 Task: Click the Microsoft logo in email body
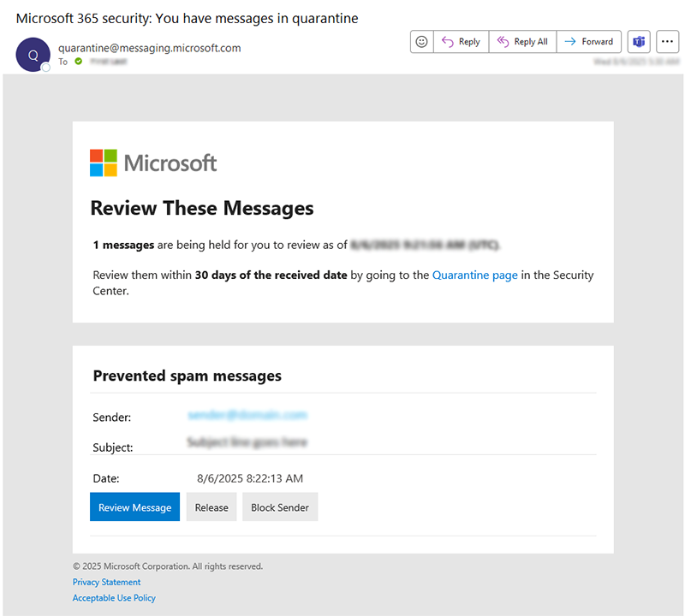[x=153, y=163]
